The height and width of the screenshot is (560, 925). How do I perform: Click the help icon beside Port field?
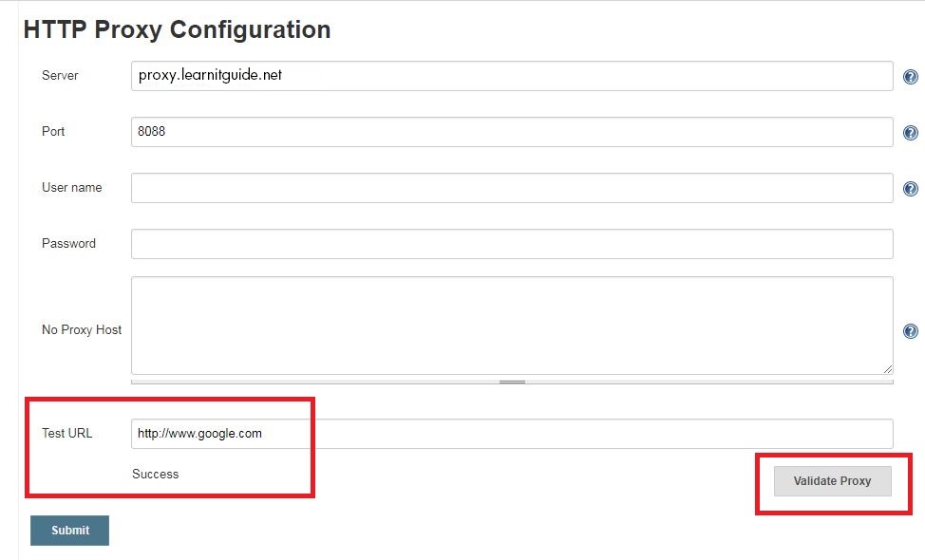point(911,133)
